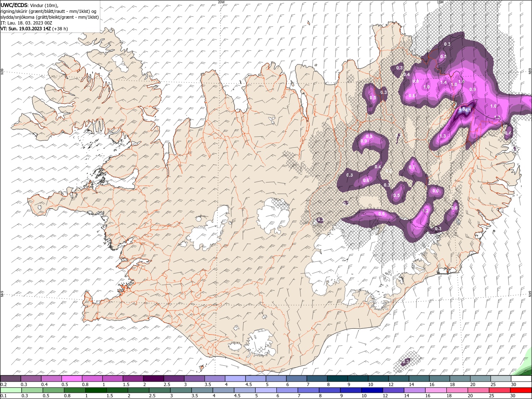Click the '2.5' label in the top legend row
This screenshot has height=399, width=532.
pos(167,384)
